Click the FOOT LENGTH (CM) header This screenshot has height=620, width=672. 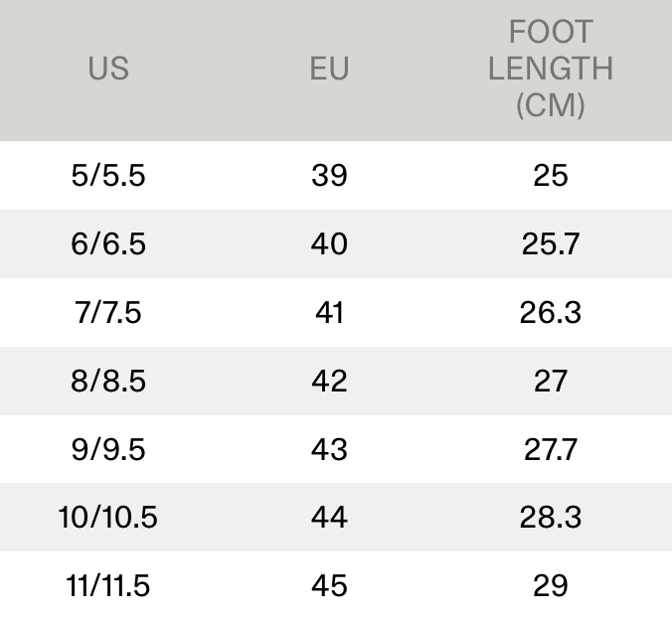550,69
